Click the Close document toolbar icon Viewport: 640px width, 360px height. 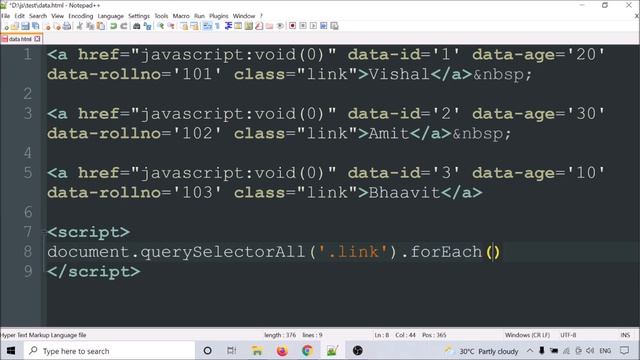point(47,26)
